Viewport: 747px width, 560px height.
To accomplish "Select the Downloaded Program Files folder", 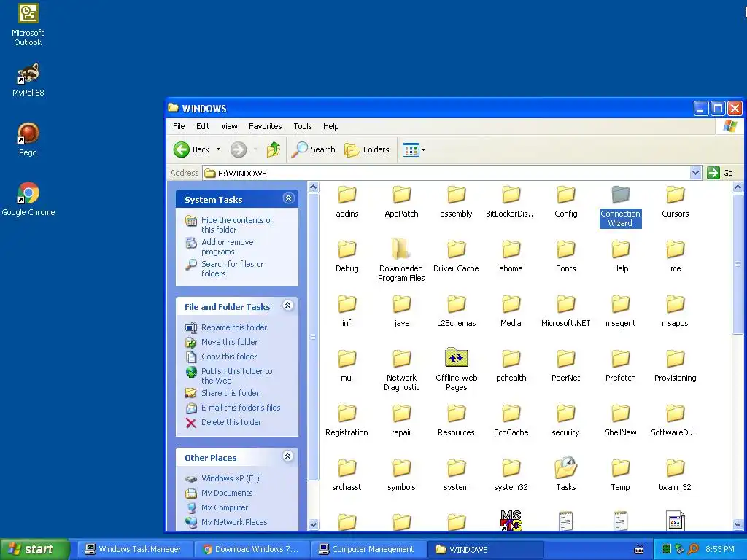I will (x=401, y=260).
